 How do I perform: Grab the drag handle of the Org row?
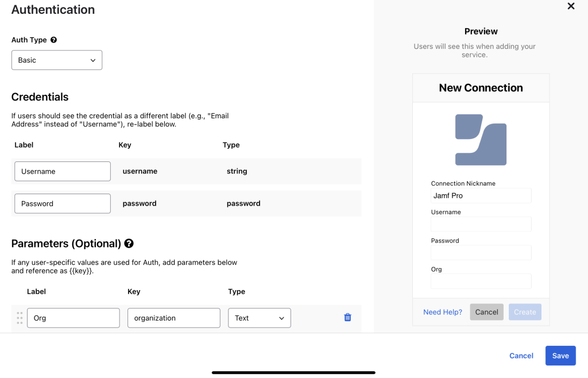(20, 318)
